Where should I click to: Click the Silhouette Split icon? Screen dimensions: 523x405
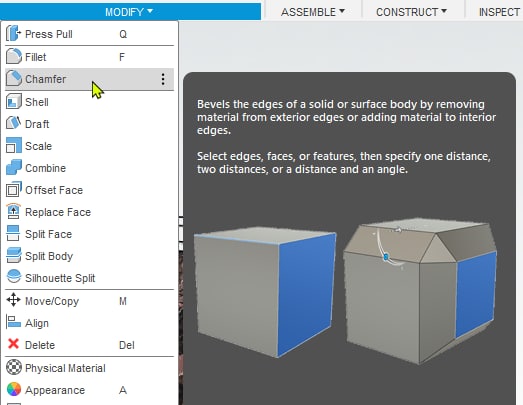(x=14, y=277)
